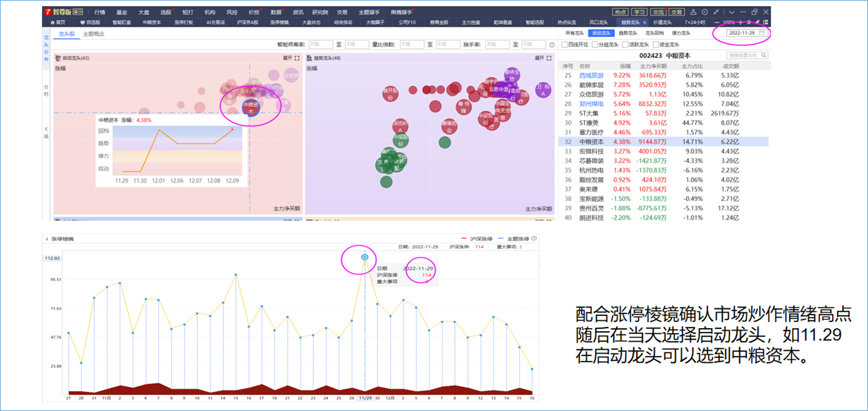Image resolution: width=868 pixels, height=411 pixels.
Task: Sort the table by 涨幅 column
Action: click(x=625, y=66)
